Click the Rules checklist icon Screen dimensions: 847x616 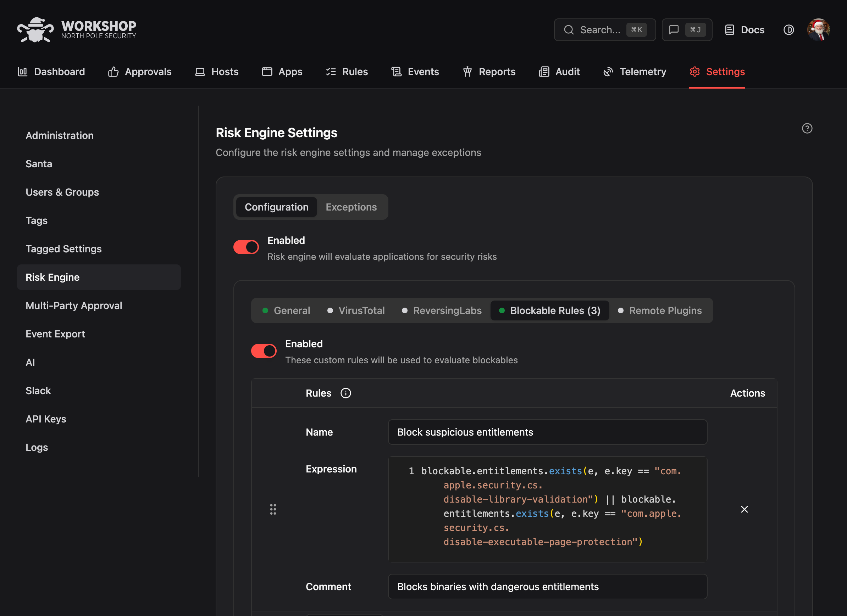pyautogui.click(x=331, y=72)
